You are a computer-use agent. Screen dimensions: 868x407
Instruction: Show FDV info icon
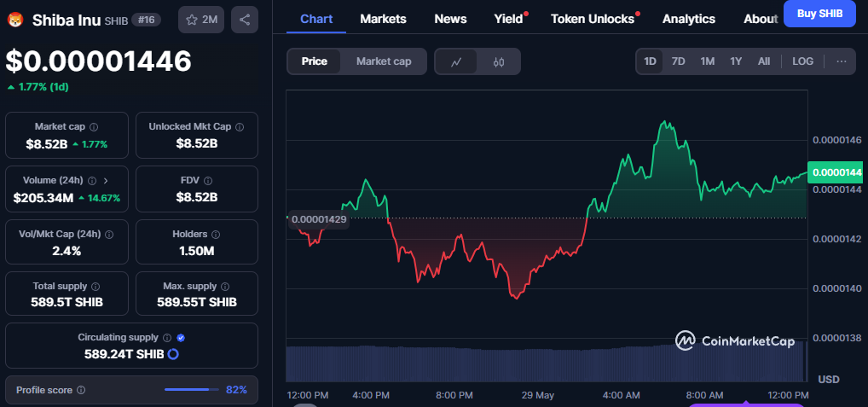click(207, 181)
